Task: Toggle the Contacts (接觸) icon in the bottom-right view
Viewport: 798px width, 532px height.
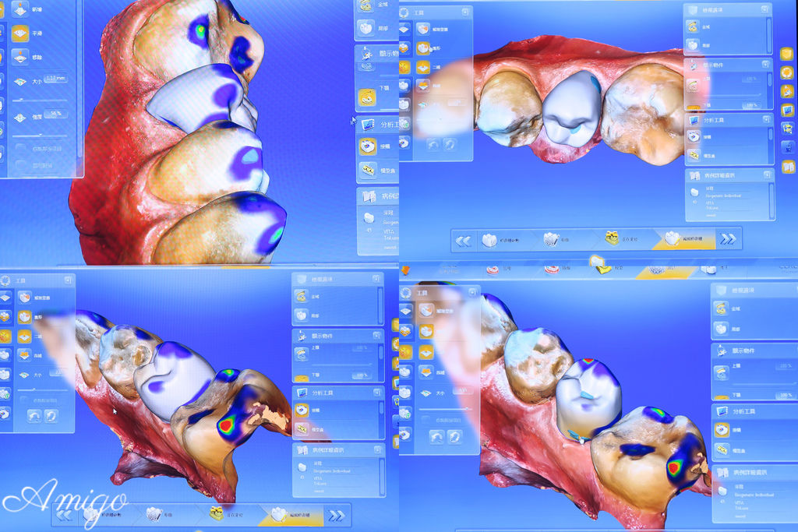Action: click(722, 430)
